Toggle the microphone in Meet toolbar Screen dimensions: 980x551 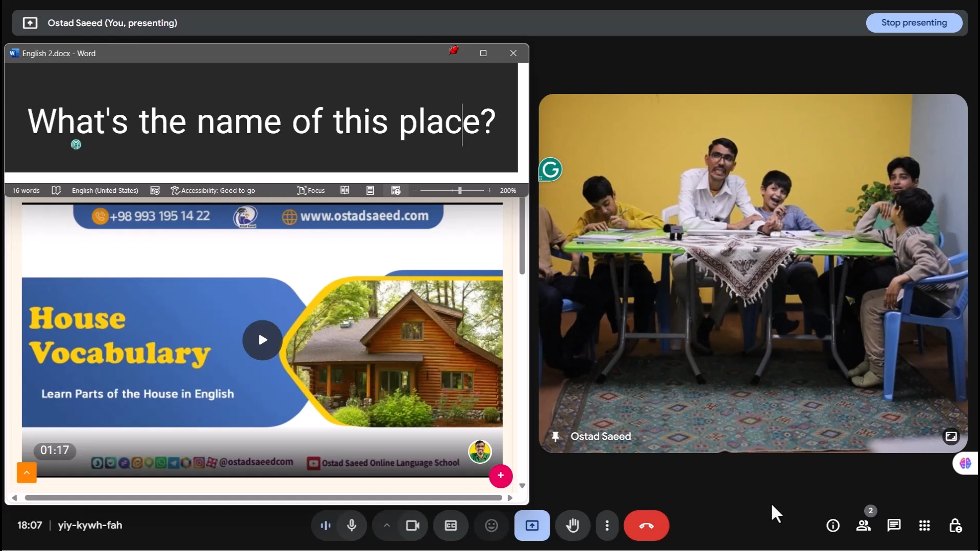(x=352, y=525)
